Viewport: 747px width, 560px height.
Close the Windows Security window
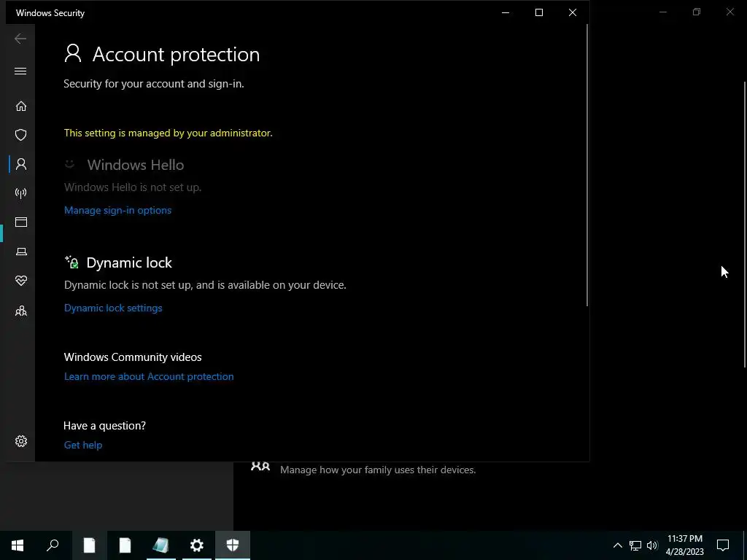pos(573,12)
